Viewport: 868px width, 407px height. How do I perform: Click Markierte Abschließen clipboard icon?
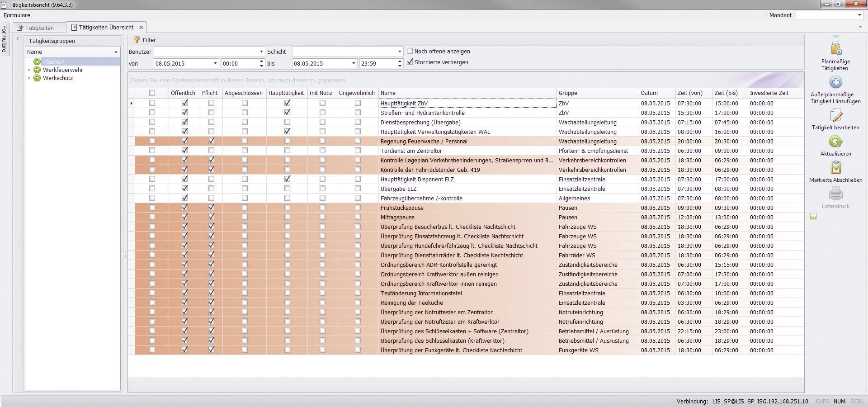835,168
